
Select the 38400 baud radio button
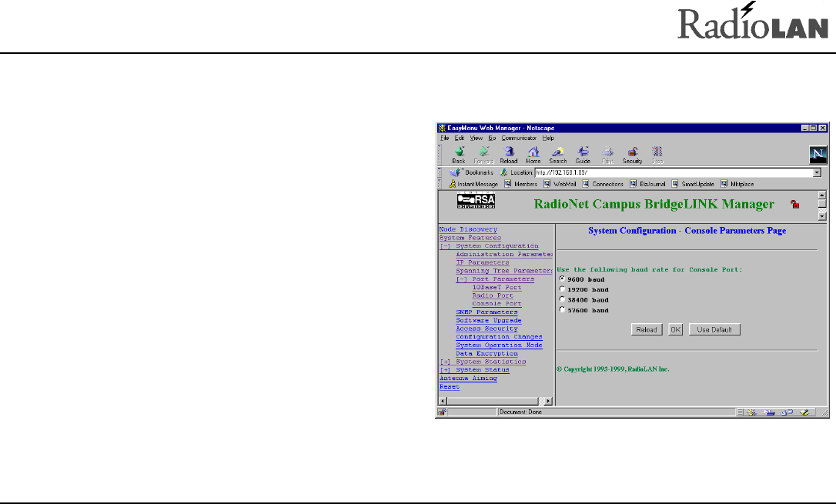(x=562, y=299)
